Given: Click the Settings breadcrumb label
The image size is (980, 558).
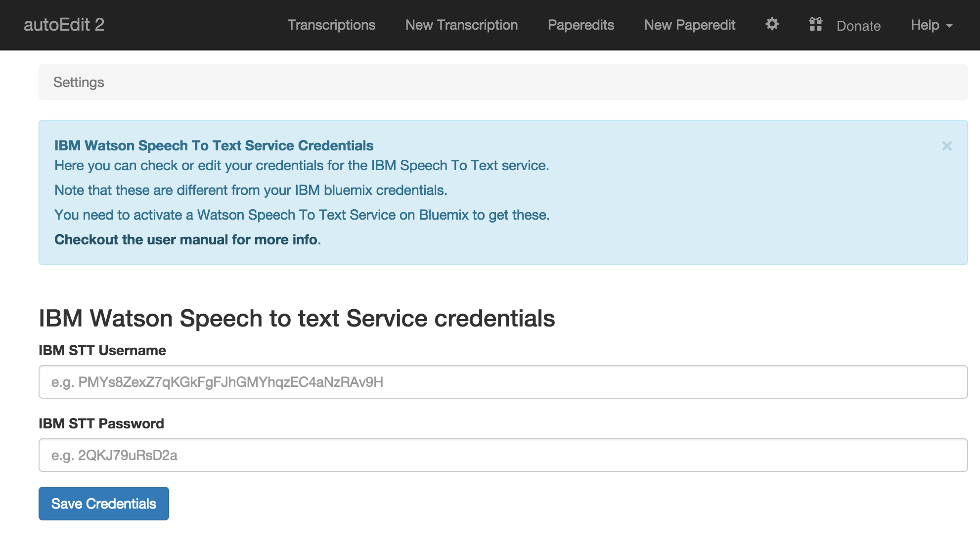Looking at the screenshot, I should 79,82.
